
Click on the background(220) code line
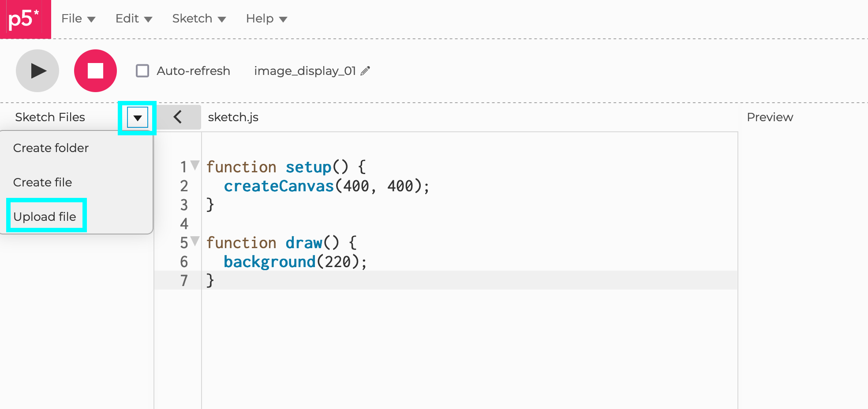pyautogui.click(x=295, y=262)
